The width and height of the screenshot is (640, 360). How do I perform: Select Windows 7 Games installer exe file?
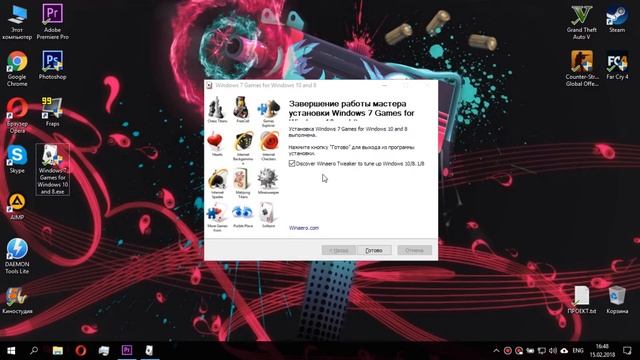click(x=53, y=169)
